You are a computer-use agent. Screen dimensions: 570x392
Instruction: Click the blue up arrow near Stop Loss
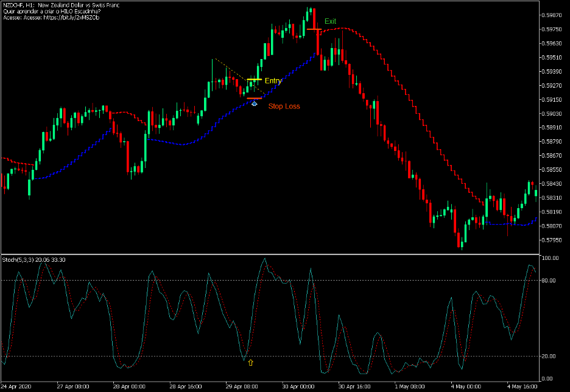click(254, 103)
